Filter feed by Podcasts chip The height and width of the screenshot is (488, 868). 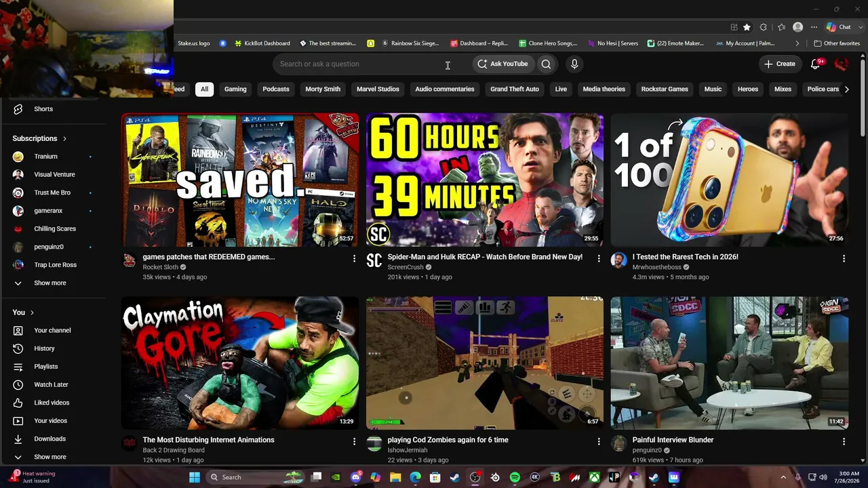pos(276,89)
